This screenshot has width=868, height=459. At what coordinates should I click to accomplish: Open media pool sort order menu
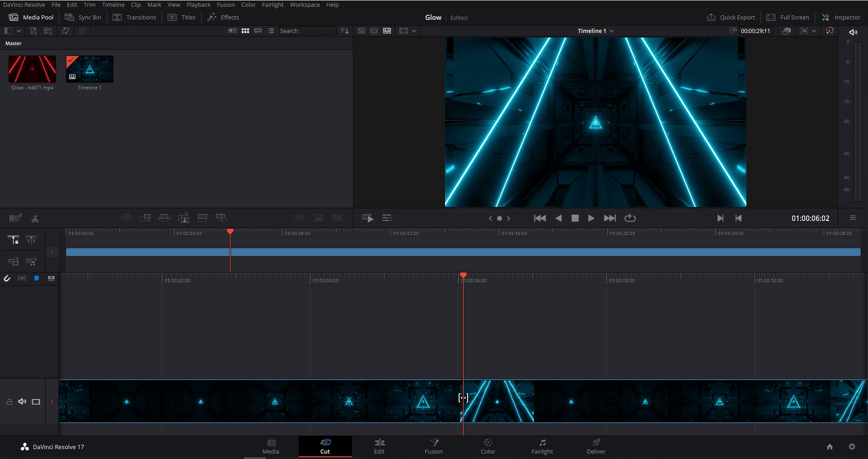(x=345, y=31)
